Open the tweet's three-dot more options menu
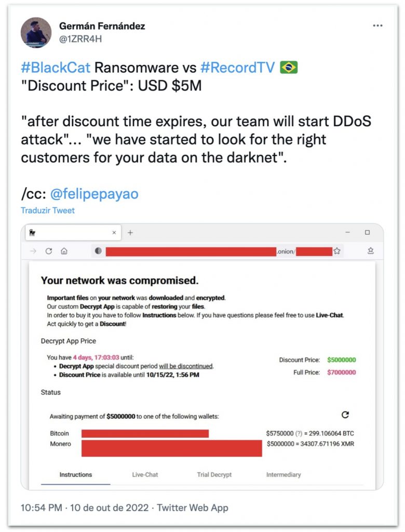This screenshot has height=532, width=405. tap(377, 25)
